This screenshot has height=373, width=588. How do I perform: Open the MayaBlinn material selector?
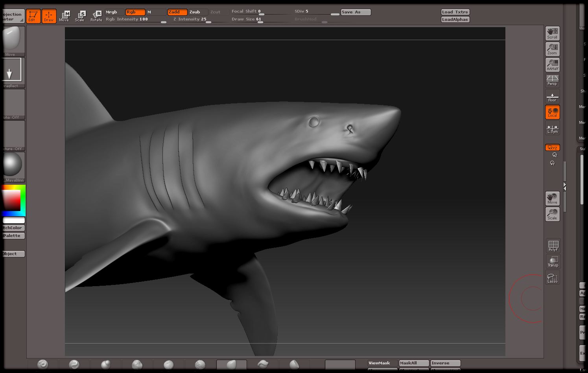coord(13,167)
